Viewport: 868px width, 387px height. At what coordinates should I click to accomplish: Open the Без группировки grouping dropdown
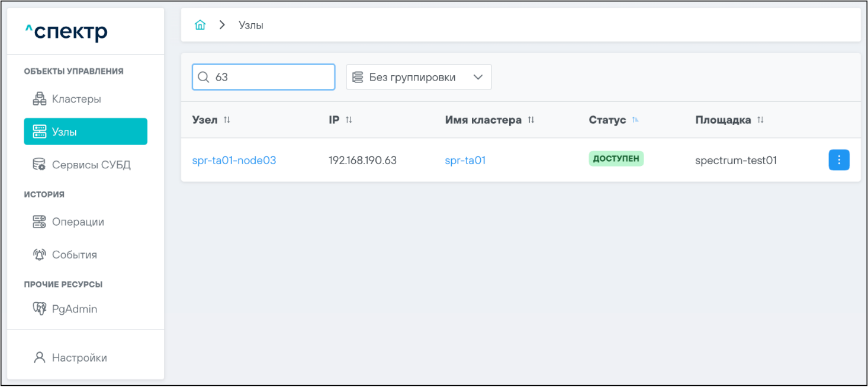419,77
